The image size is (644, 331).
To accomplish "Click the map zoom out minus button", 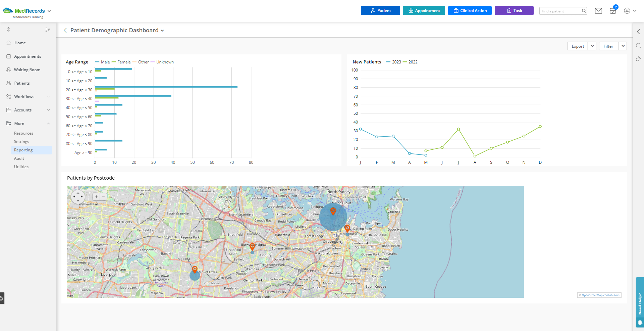I will tap(103, 197).
